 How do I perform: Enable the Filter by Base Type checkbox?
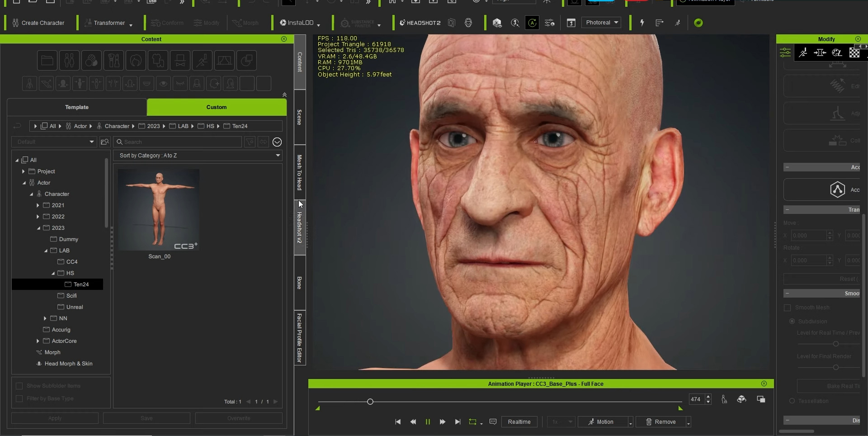19,399
